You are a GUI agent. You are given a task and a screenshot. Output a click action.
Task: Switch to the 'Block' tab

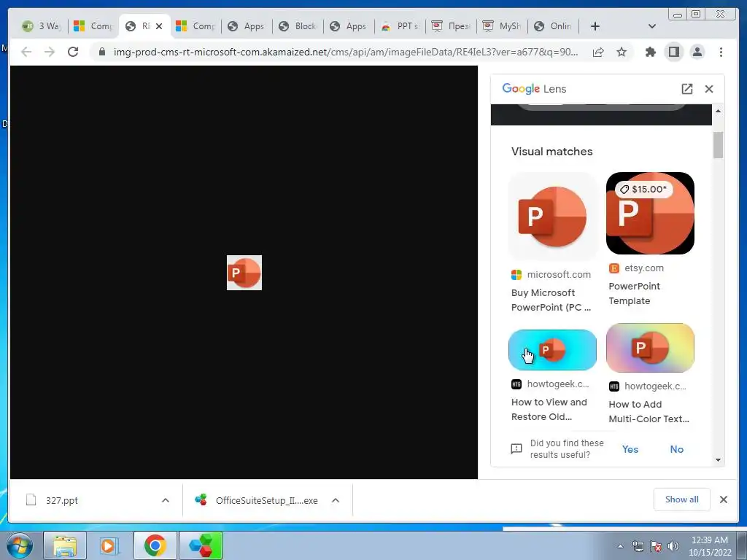point(298,26)
